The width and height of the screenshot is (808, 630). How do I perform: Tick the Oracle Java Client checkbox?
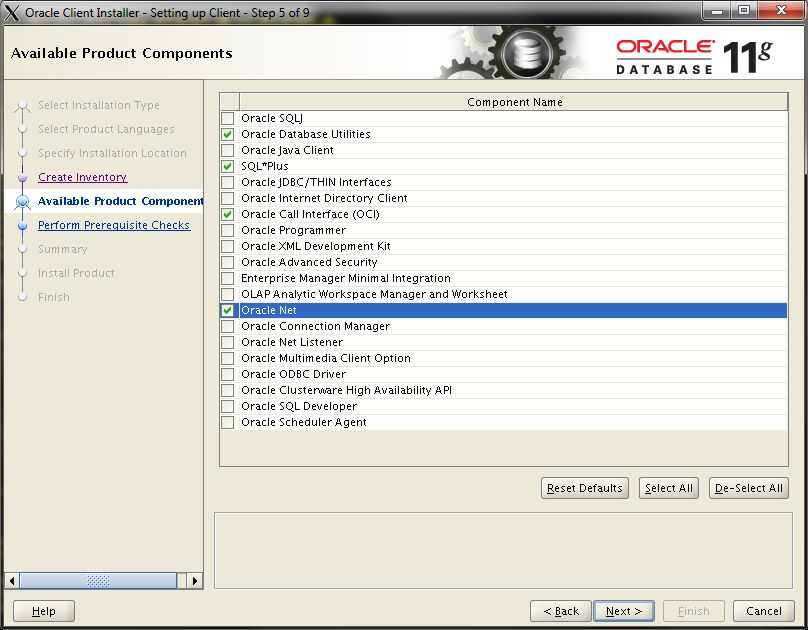(x=227, y=150)
